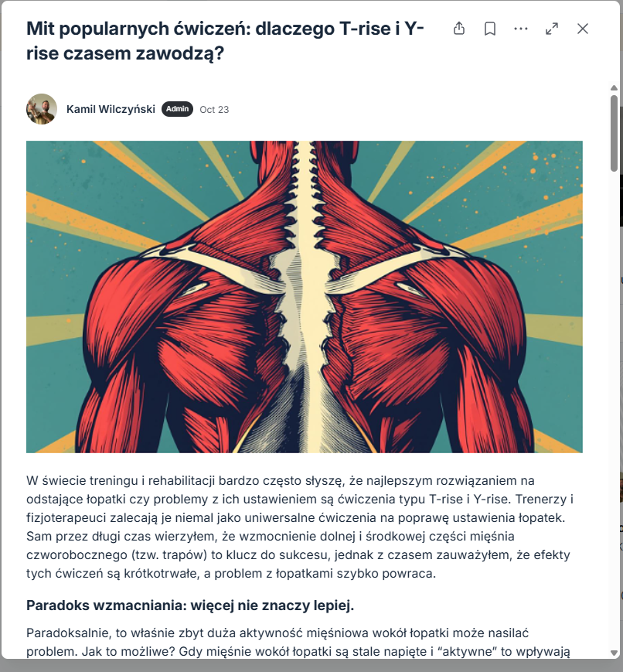This screenshot has width=623, height=672.
Task: Click the post title heading
Action: click(225, 41)
